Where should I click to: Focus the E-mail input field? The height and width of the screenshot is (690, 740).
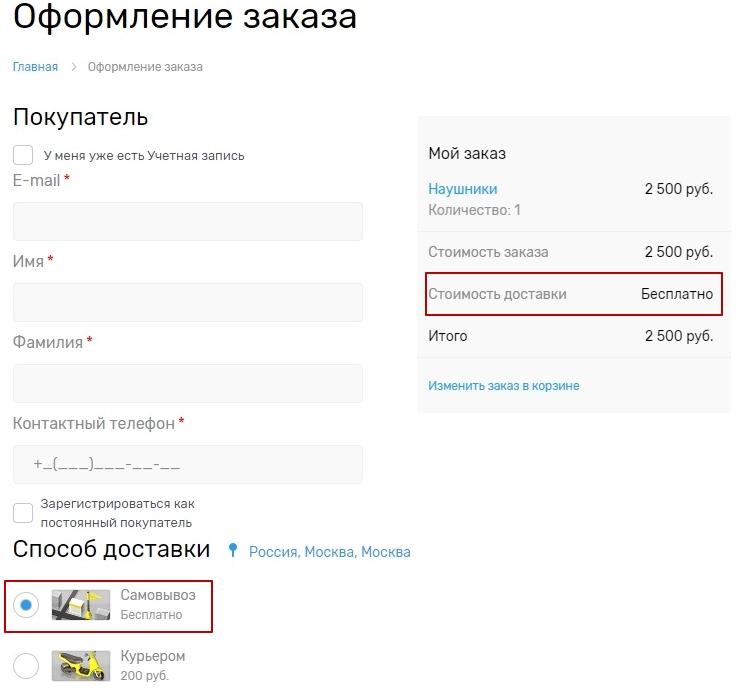(188, 221)
